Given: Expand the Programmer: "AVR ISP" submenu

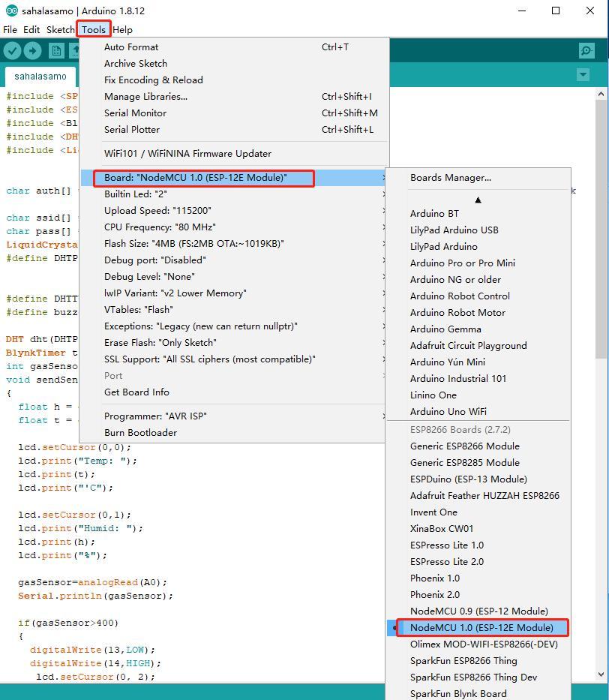Looking at the screenshot, I should (233, 416).
